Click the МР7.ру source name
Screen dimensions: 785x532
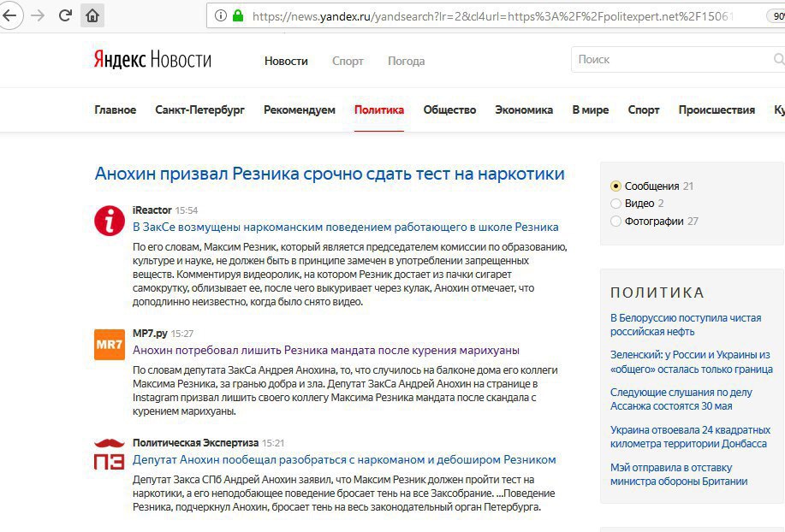coord(150,334)
